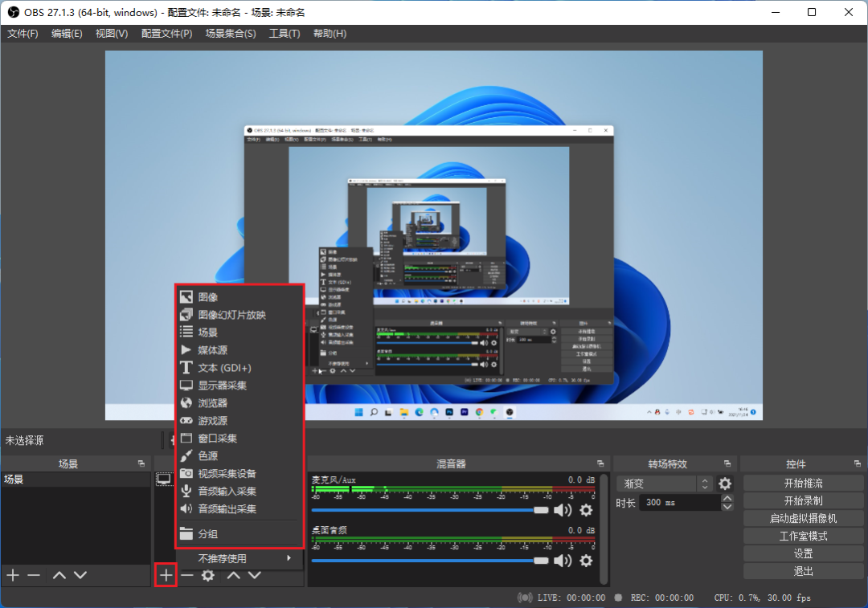Click 开始推流 to start streaming
The image size is (868, 608).
(803, 483)
